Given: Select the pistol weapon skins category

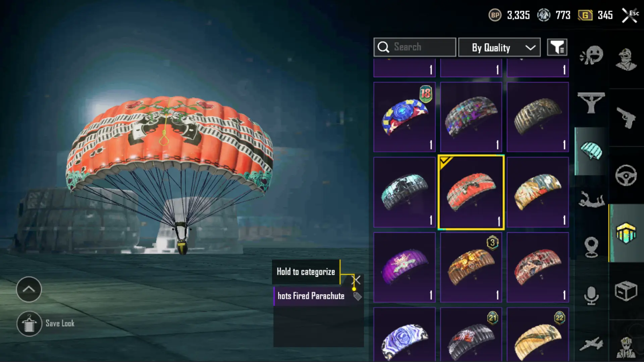Looking at the screenshot, I should 626,118.
